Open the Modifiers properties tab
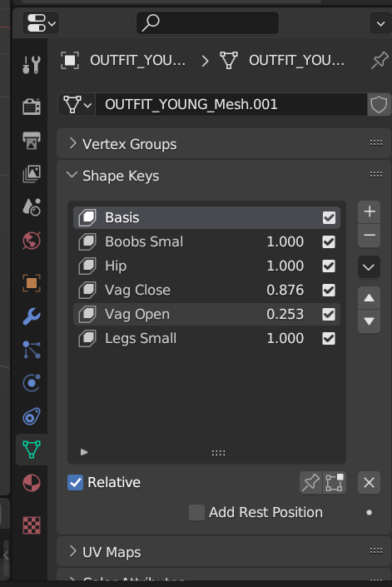This screenshot has width=392, height=587. (32, 316)
